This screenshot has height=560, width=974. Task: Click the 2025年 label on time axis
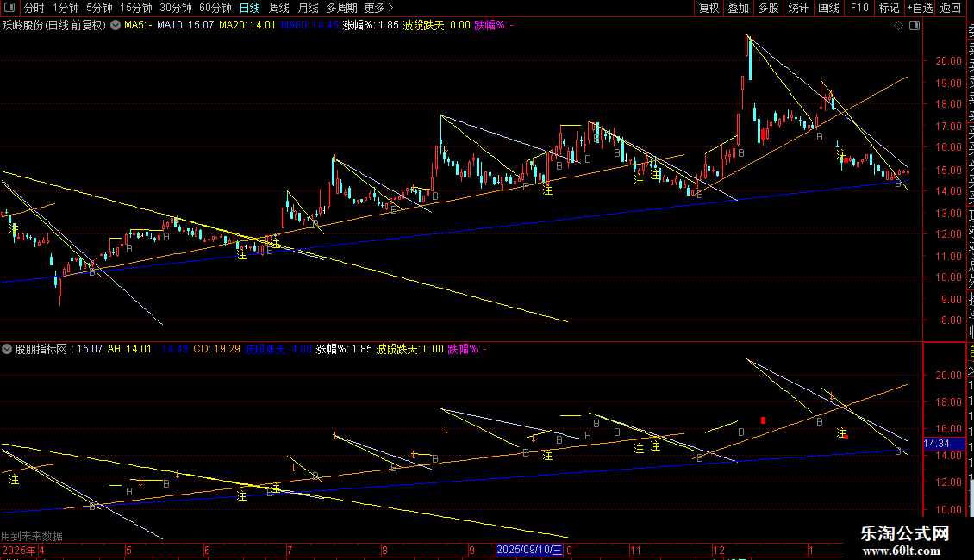(19, 550)
